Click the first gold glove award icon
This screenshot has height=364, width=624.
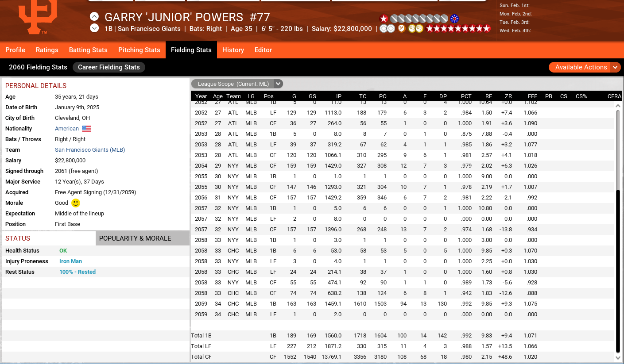click(412, 29)
